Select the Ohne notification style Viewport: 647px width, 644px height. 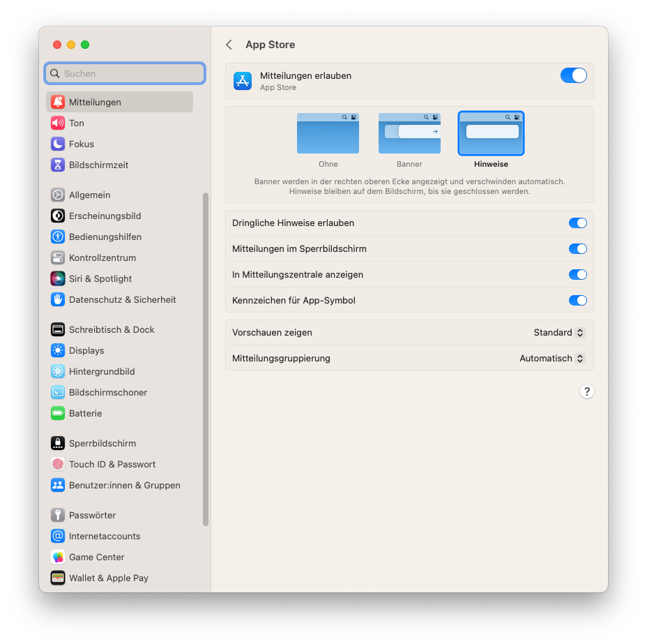click(328, 133)
